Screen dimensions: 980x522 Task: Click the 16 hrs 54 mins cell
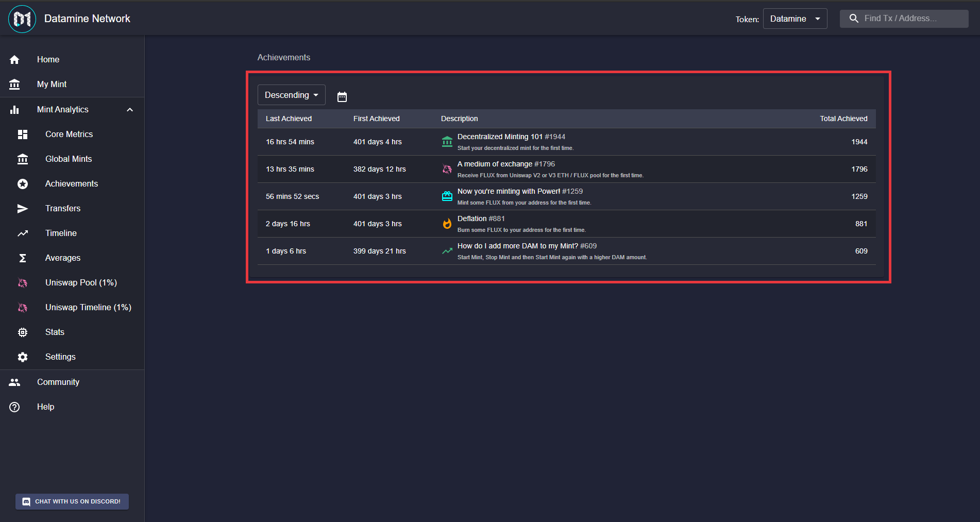[x=290, y=142]
